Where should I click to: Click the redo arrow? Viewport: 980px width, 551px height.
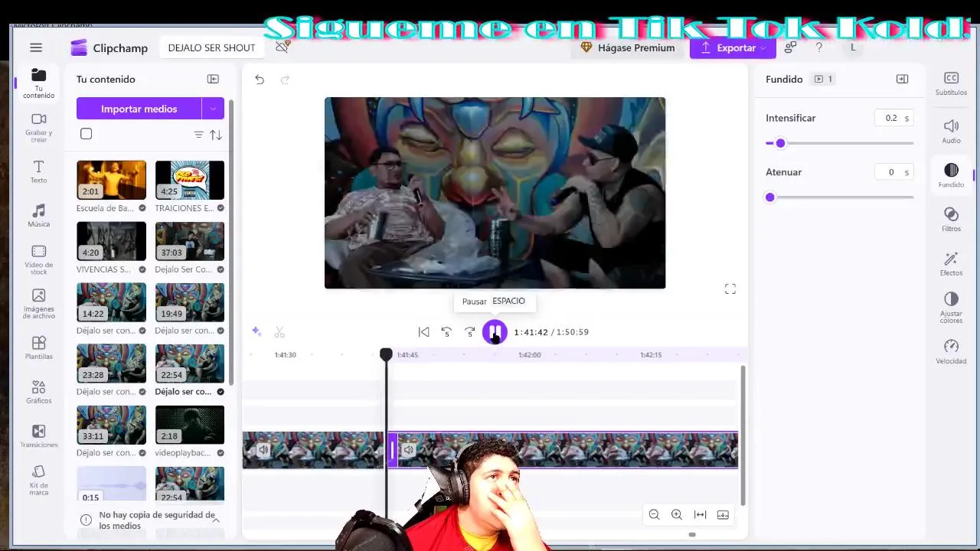tap(285, 80)
